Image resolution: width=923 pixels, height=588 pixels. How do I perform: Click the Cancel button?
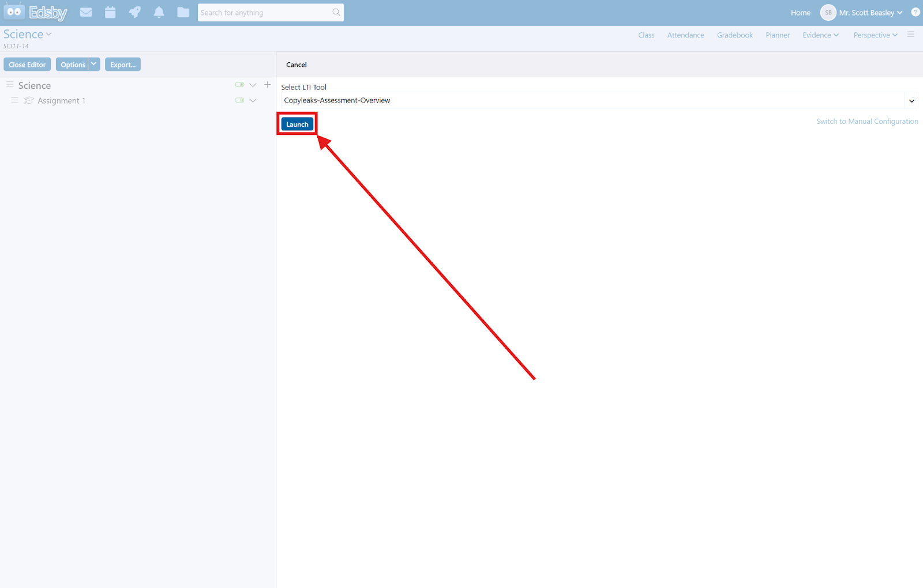tap(297, 65)
